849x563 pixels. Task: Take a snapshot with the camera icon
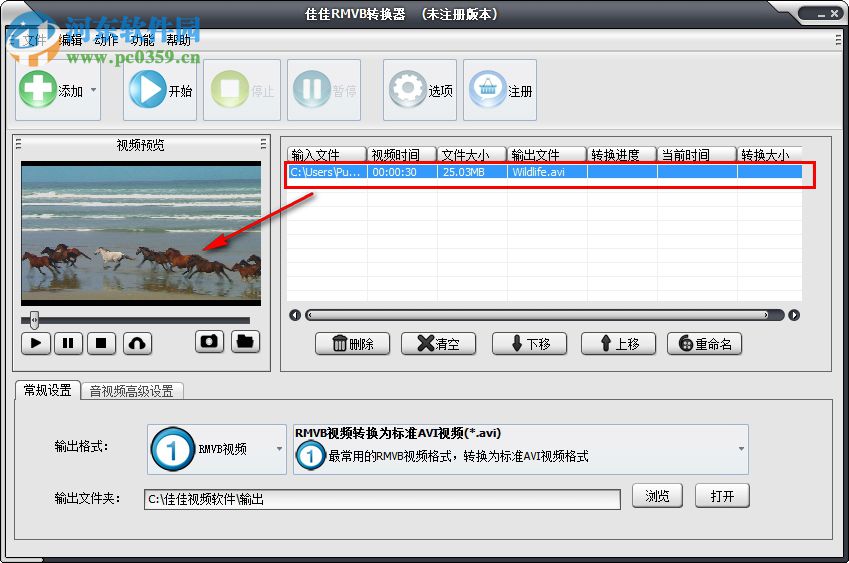209,342
